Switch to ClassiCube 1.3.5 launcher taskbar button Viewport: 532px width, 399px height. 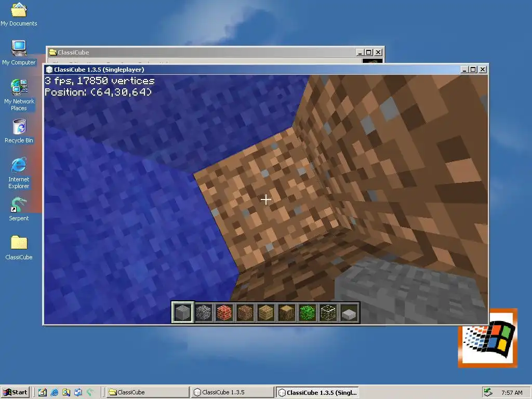(x=232, y=392)
